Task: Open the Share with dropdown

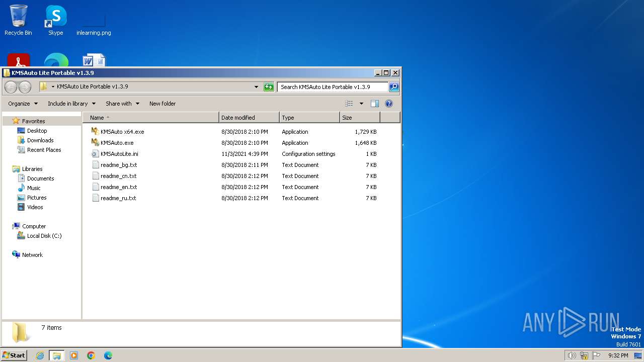Action: point(122,104)
